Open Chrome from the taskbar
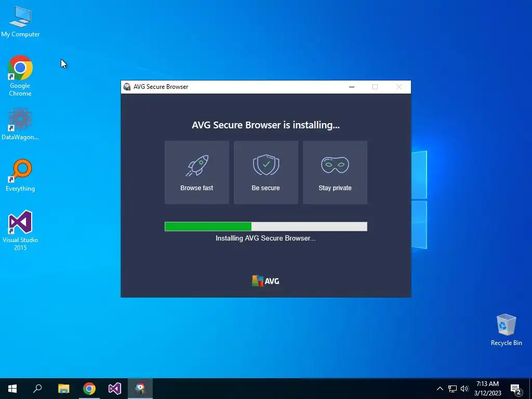The height and width of the screenshot is (399, 532). click(89, 389)
